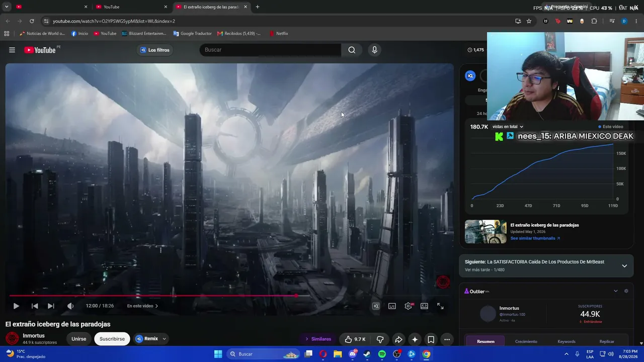Go to YouTube home via the logo

click(40, 50)
